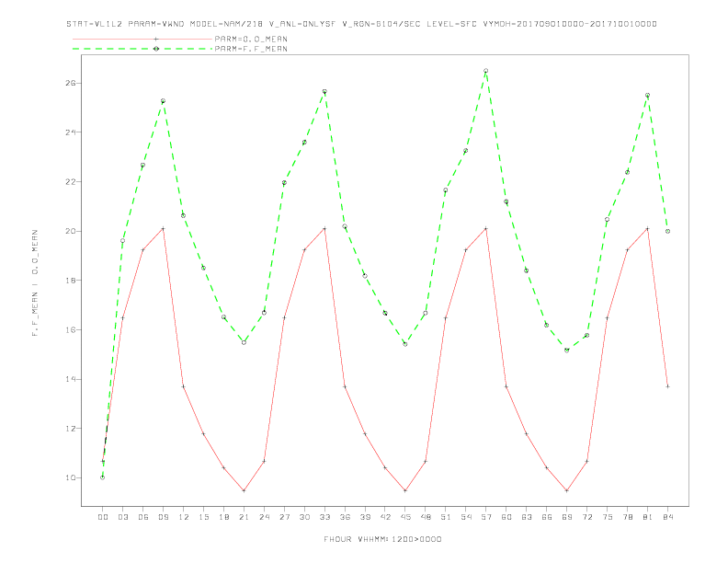Click x-axis tick label 78

coord(627,517)
